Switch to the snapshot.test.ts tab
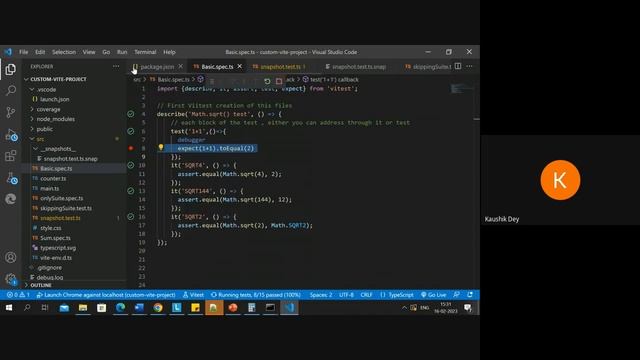Viewport: 640px width, 360px height. (x=280, y=66)
